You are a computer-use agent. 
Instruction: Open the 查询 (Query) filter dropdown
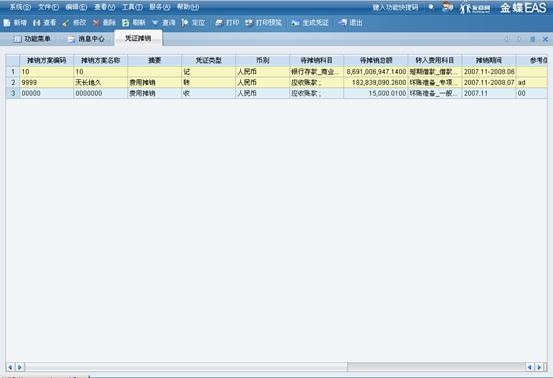click(x=164, y=23)
